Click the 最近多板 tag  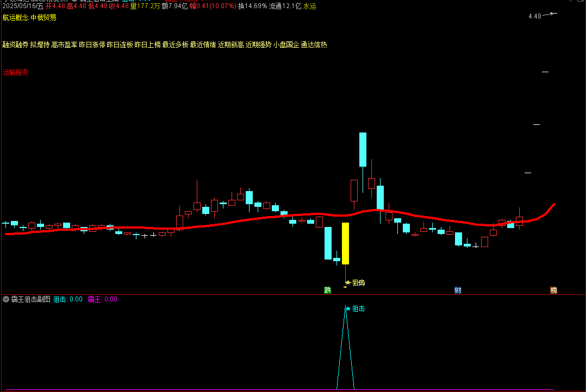point(175,45)
